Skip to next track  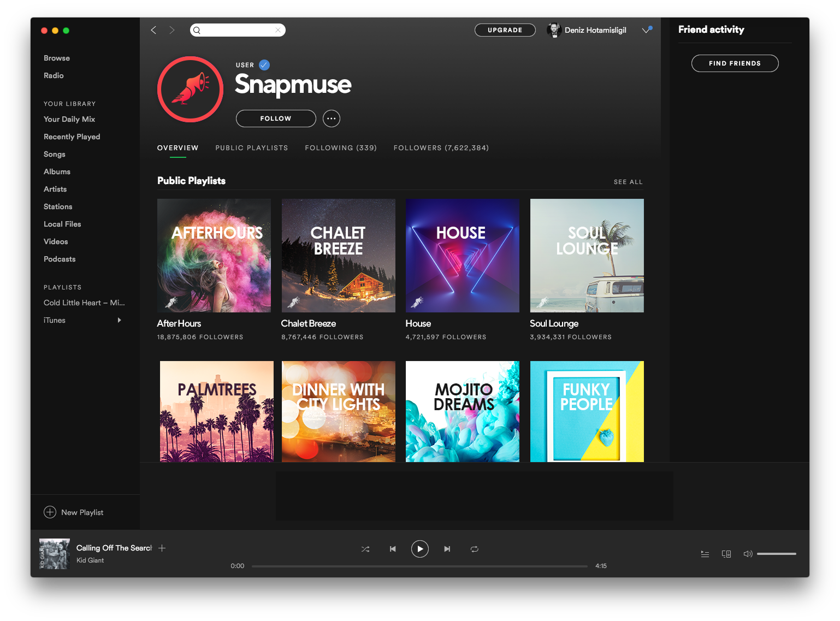pyautogui.click(x=447, y=549)
